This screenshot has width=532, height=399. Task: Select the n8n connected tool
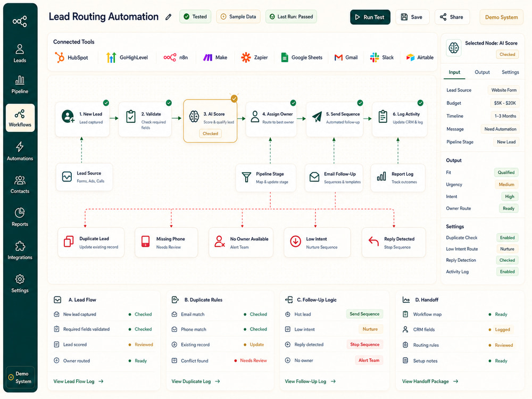coord(176,57)
